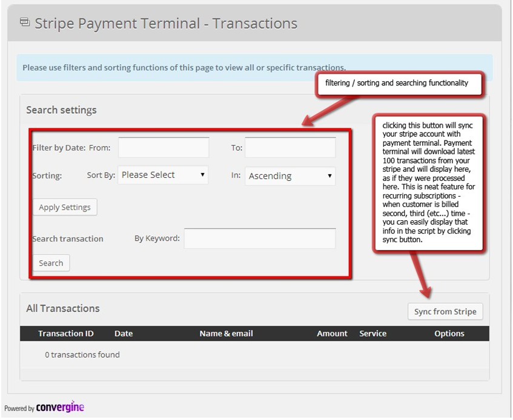Click the 'Search transaction' label
The image size is (513, 420).
pos(68,239)
